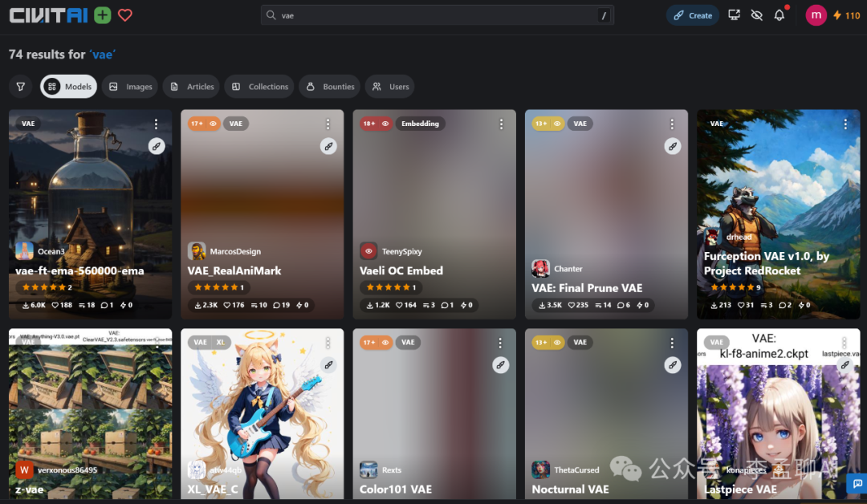The width and height of the screenshot is (867, 504).
Task: Open three-dot menu on Furception VAE card
Action: click(845, 124)
